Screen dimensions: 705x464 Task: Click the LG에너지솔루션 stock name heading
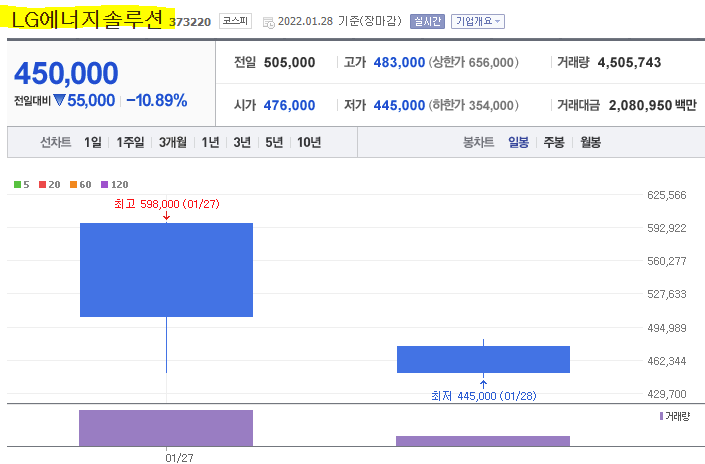click(x=87, y=19)
